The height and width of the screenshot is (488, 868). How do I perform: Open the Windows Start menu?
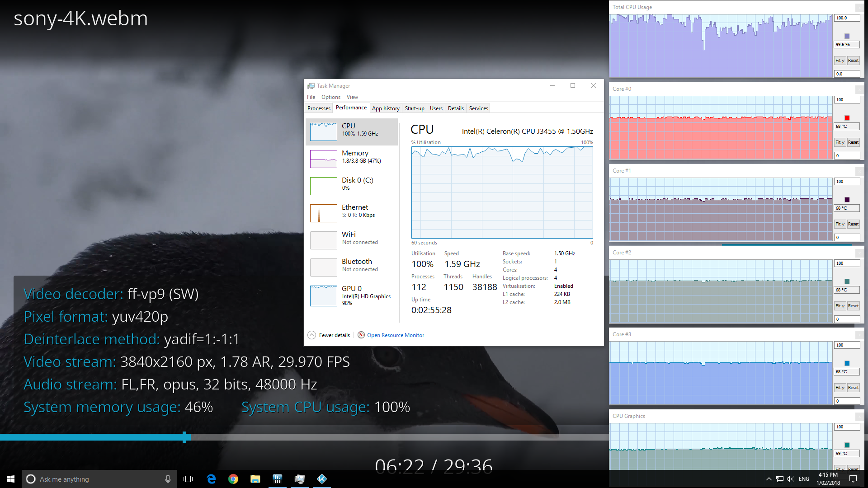[11, 479]
